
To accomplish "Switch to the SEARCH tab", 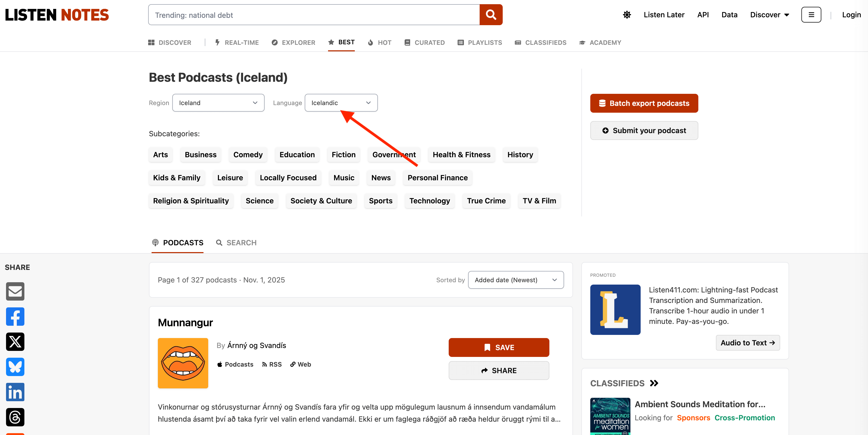I will tap(236, 243).
